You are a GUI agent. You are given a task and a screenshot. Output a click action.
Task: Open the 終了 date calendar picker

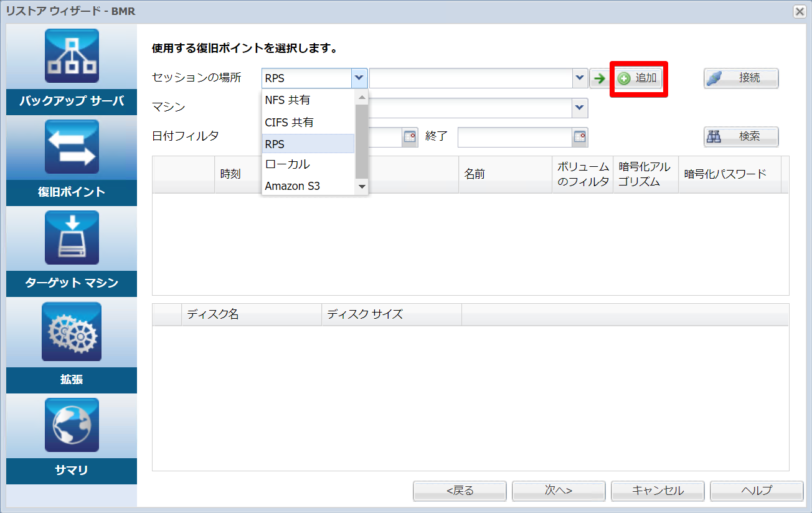click(x=580, y=138)
